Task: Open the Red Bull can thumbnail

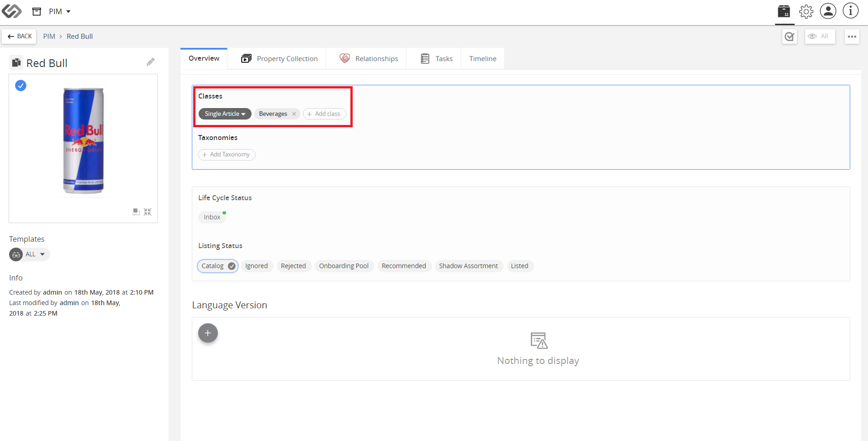Action: pos(83,140)
